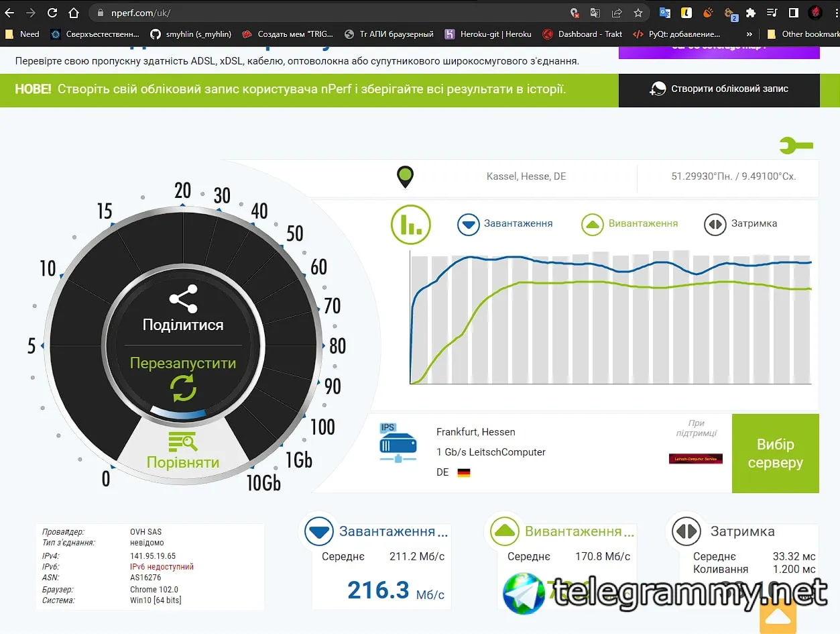Open the translate page icon
This screenshot has width=840, height=634.
(x=595, y=13)
